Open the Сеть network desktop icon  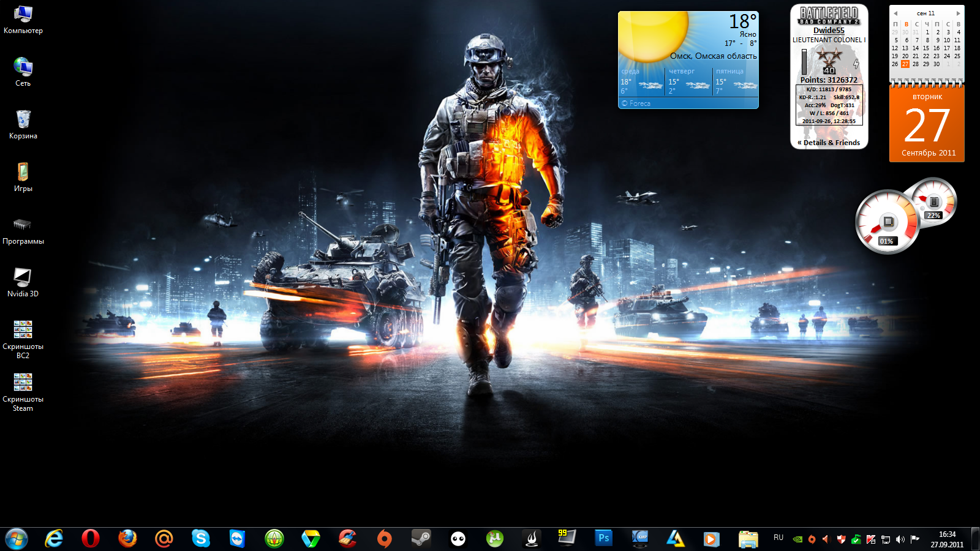23,72
